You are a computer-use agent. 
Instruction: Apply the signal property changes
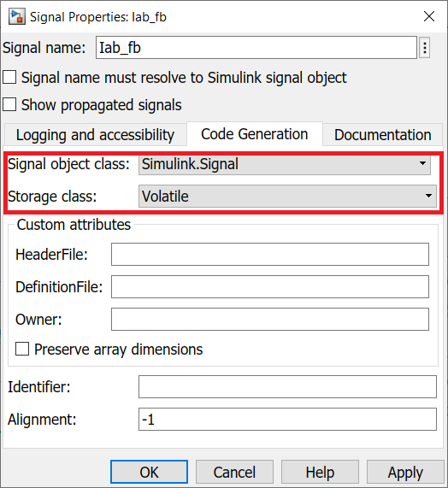click(x=405, y=472)
